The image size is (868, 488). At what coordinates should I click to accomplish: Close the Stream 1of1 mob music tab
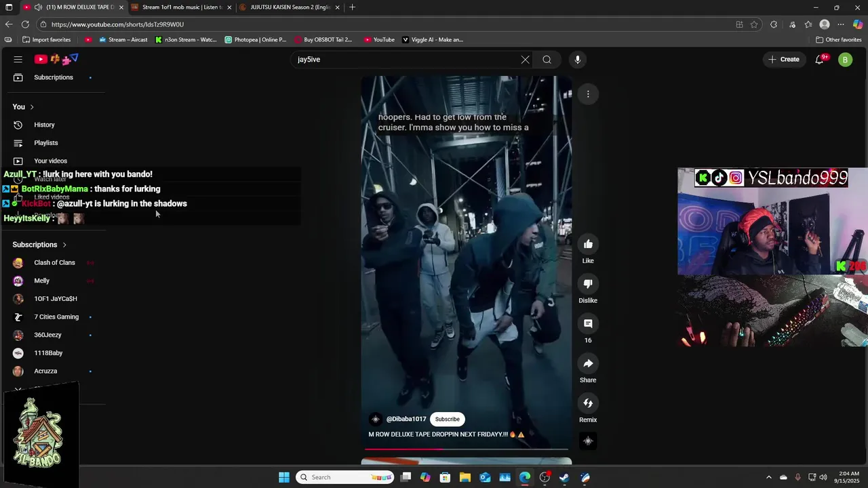click(x=229, y=7)
